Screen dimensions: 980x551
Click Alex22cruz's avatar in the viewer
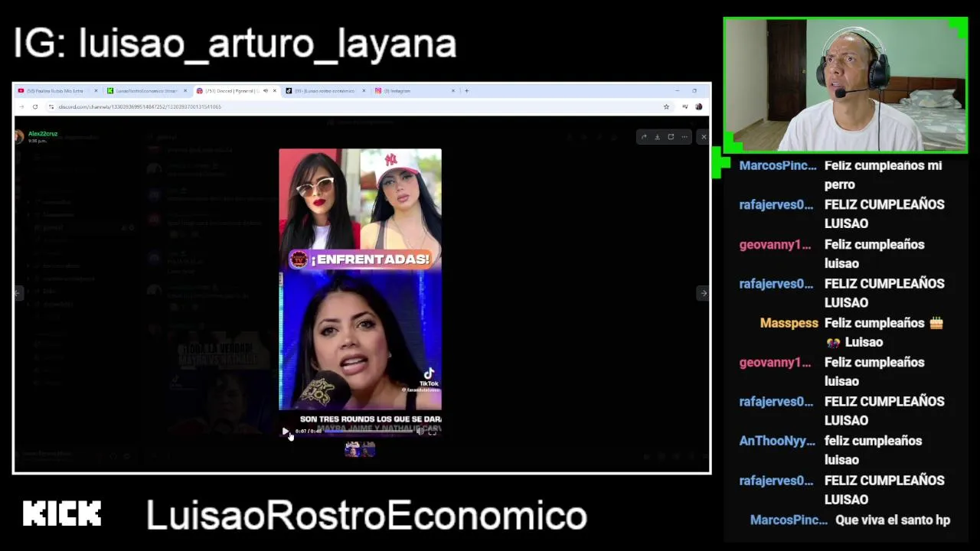(19, 137)
